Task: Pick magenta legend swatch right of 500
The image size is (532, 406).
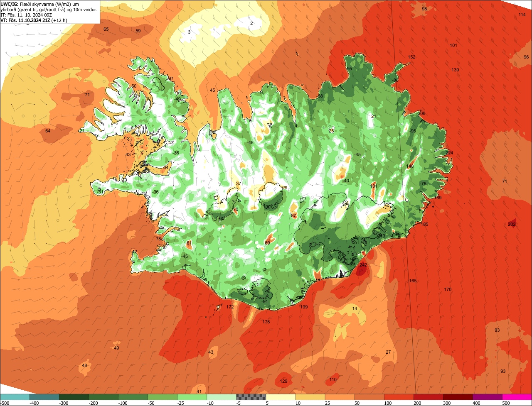Action: (517, 397)
